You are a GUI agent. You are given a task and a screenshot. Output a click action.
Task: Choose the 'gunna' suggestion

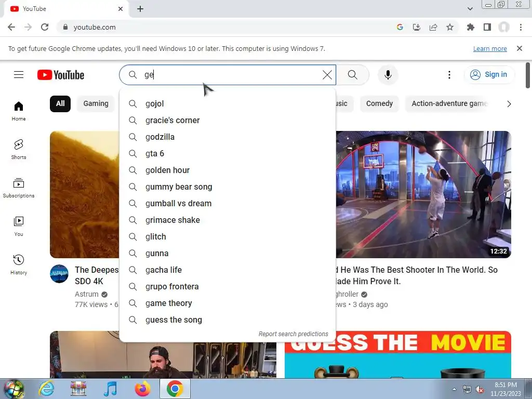pos(228,253)
